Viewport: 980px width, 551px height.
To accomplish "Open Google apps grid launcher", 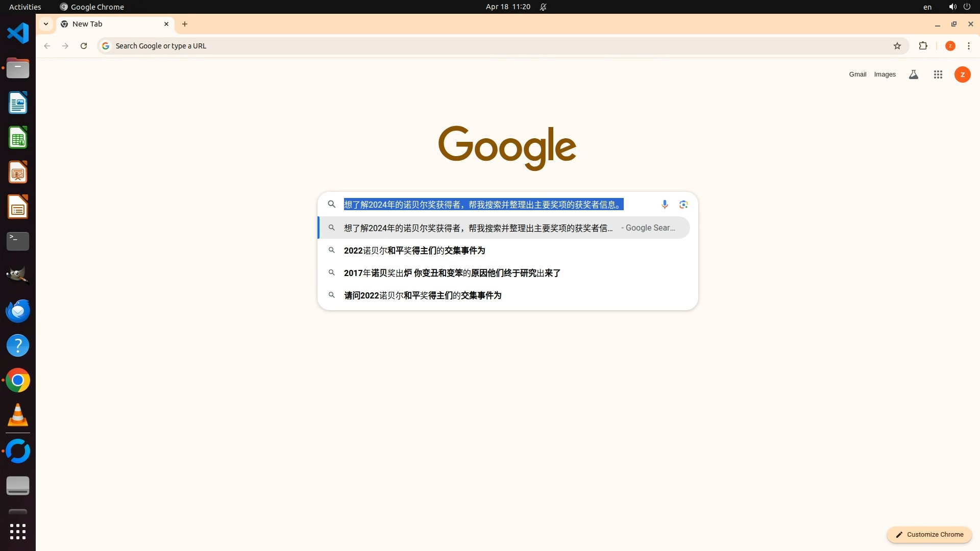I will coord(938,74).
